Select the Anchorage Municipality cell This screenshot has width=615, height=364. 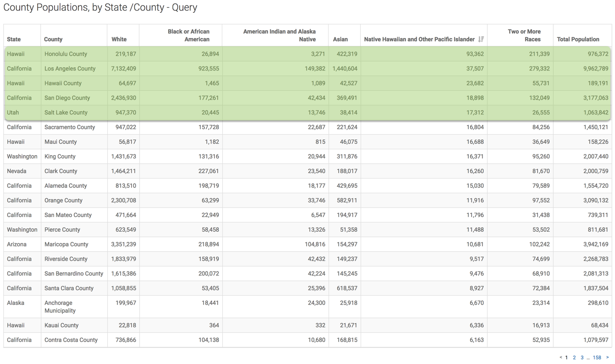[x=60, y=307]
